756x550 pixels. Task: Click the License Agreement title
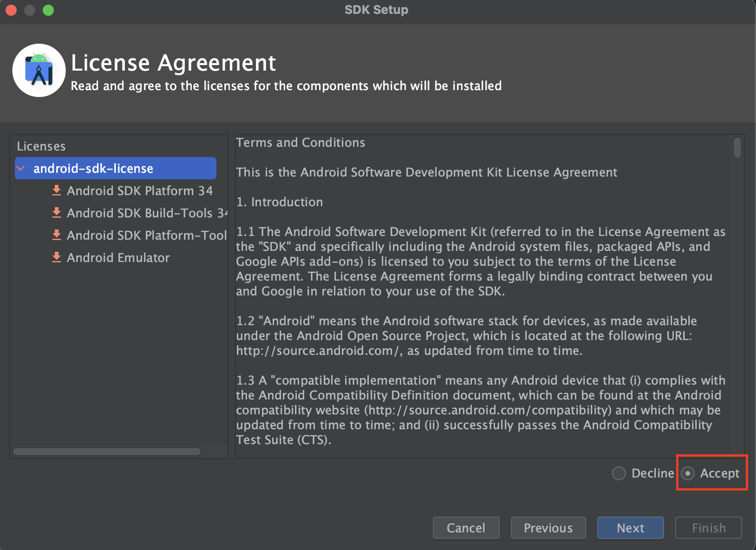click(174, 63)
